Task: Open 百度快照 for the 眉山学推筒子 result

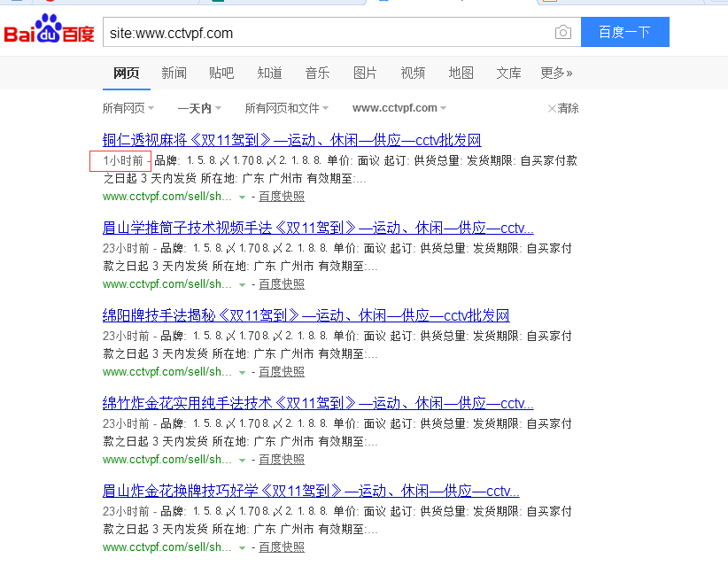Action: click(x=281, y=283)
